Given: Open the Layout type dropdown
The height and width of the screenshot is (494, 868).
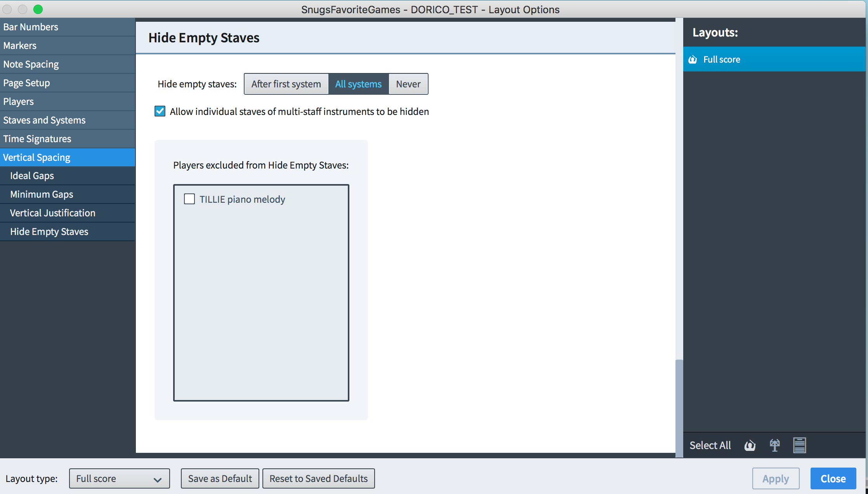Looking at the screenshot, I should point(119,478).
